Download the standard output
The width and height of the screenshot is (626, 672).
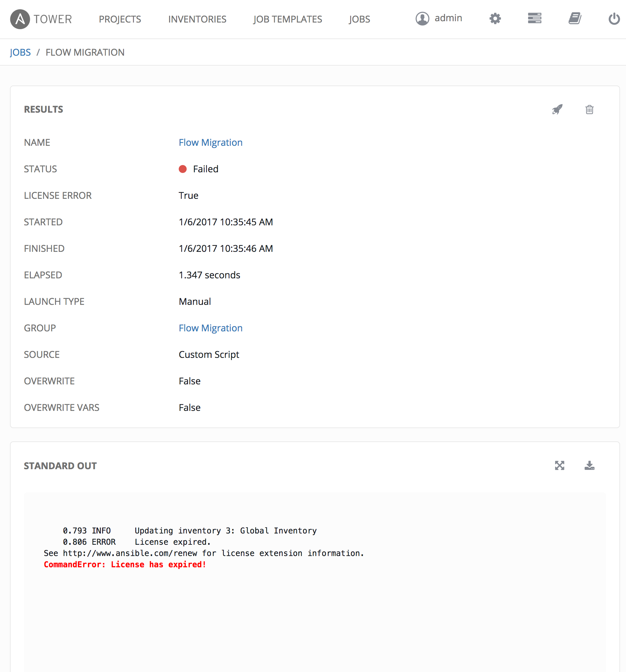pos(589,466)
